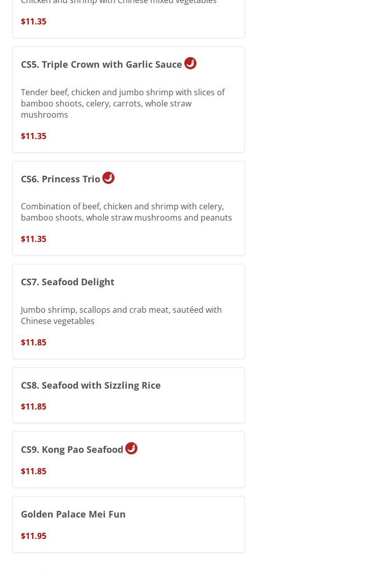The width and height of the screenshot is (392, 569).
Task: Click the Triple Crown description mentioning tender beef
Action: pos(123,103)
